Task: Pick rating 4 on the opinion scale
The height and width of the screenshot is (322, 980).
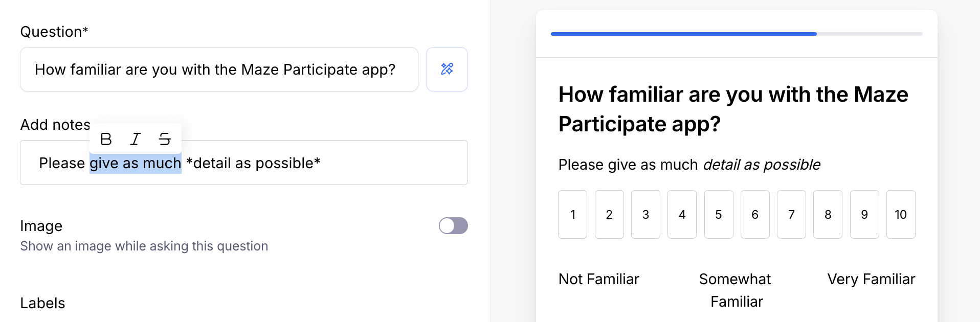Action: coord(682,215)
